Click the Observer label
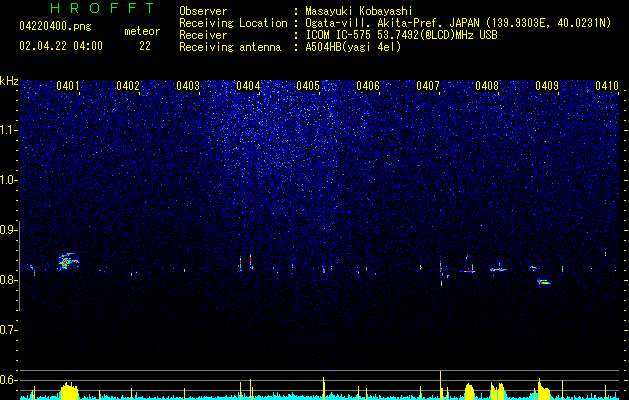Screen dimensions: 629x400 pyautogui.click(x=203, y=11)
